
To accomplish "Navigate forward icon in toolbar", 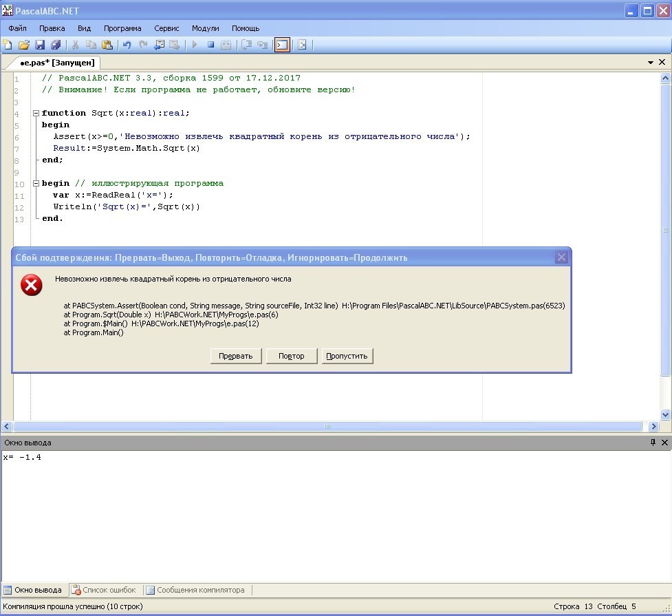I will coord(175,45).
